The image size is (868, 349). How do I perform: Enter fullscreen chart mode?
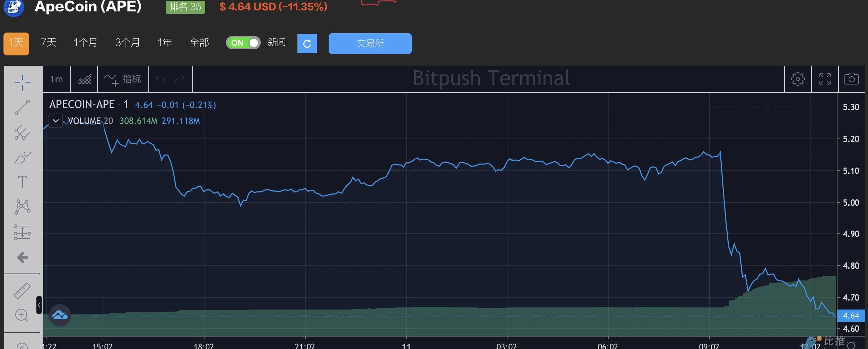click(825, 79)
